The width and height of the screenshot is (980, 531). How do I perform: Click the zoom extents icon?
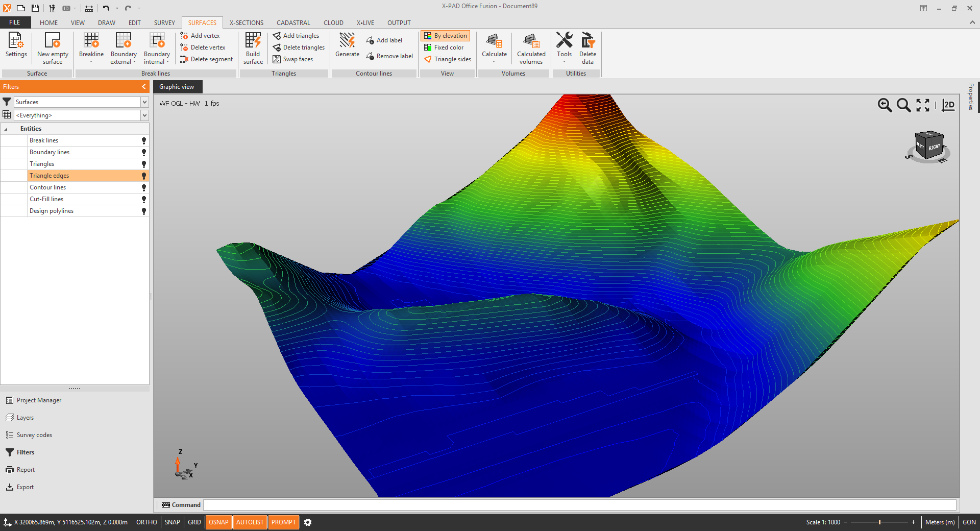pos(922,105)
